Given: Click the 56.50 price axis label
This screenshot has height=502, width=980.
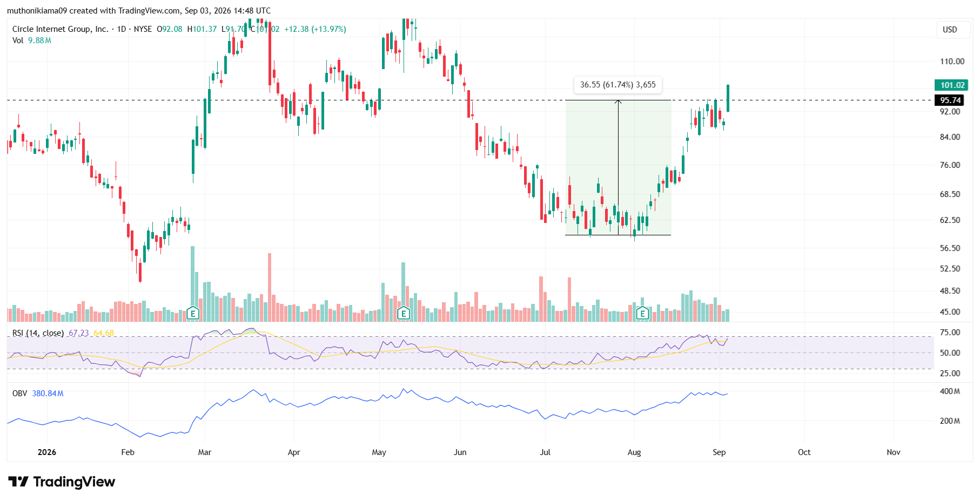Looking at the screenshot, I should pos(950,248).
